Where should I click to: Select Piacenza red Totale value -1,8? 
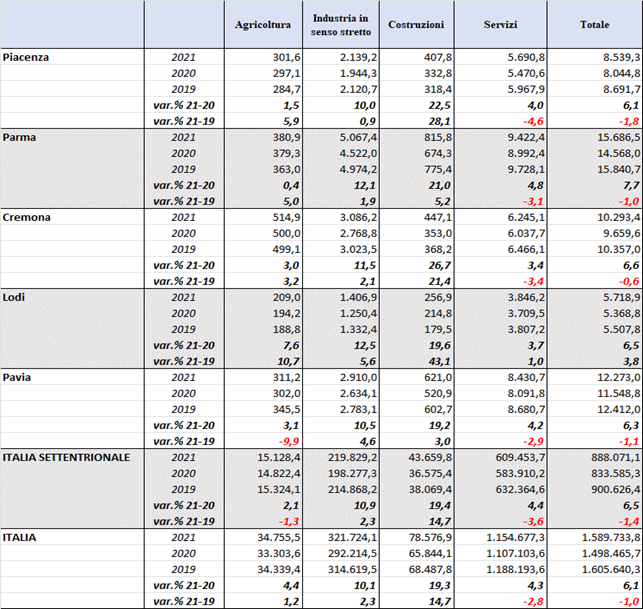629,121
